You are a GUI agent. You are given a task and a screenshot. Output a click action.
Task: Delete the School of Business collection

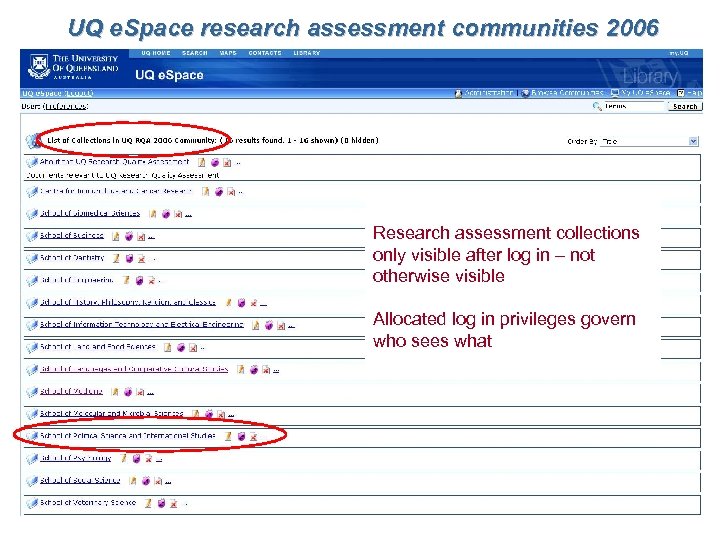(x=141, y=237)
